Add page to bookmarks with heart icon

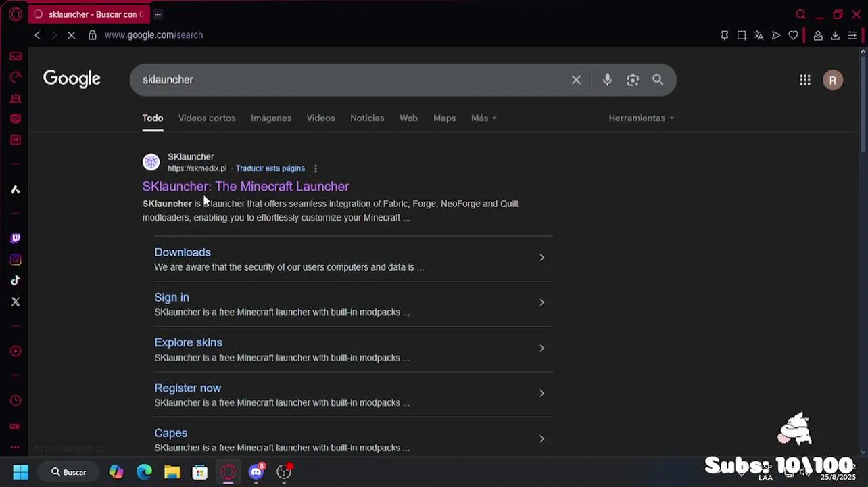pos(793,35)
